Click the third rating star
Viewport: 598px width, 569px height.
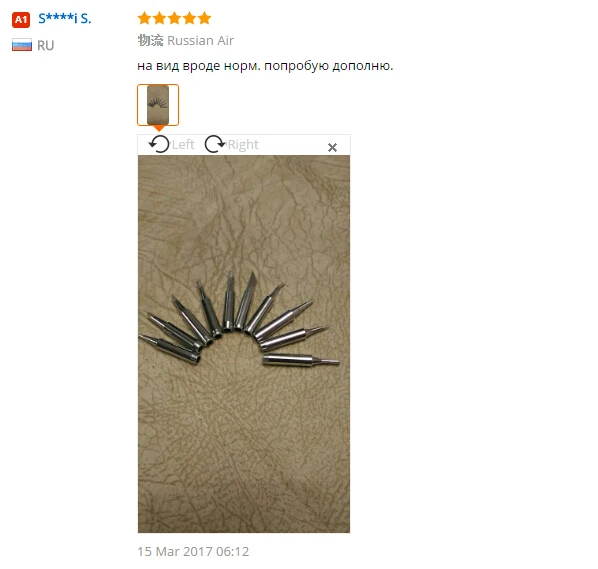(174, 18)
